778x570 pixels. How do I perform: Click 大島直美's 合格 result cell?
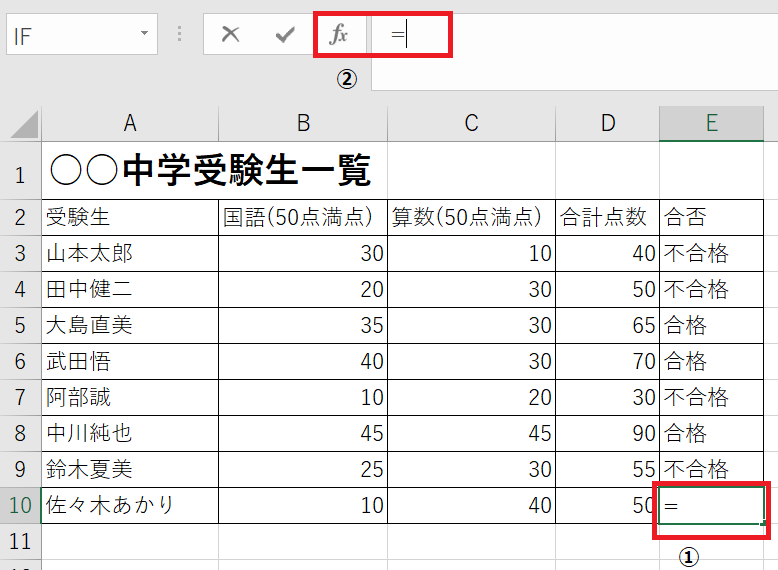(x=711, y=325)
